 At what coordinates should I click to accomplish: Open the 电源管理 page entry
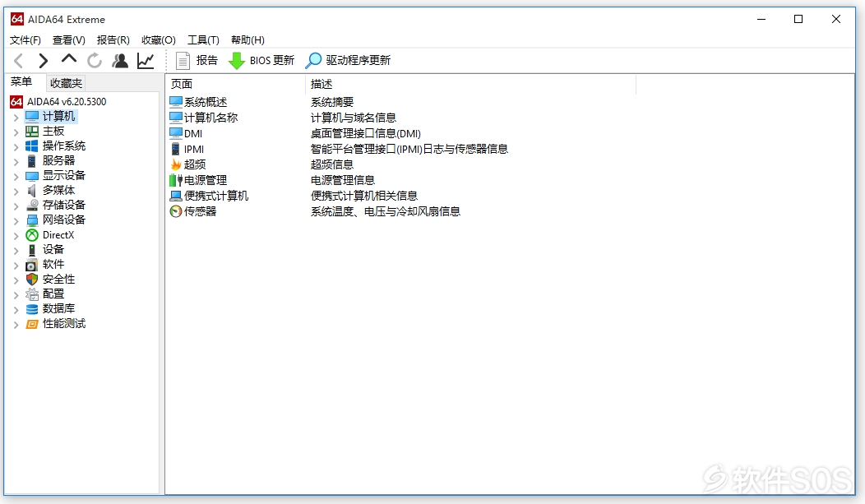(199, 180)
